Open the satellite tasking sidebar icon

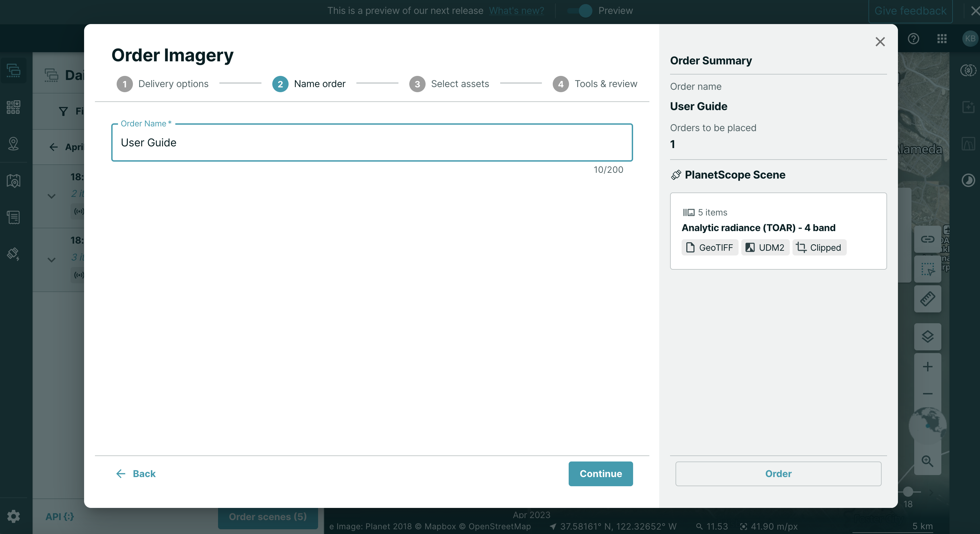(13, 254)
